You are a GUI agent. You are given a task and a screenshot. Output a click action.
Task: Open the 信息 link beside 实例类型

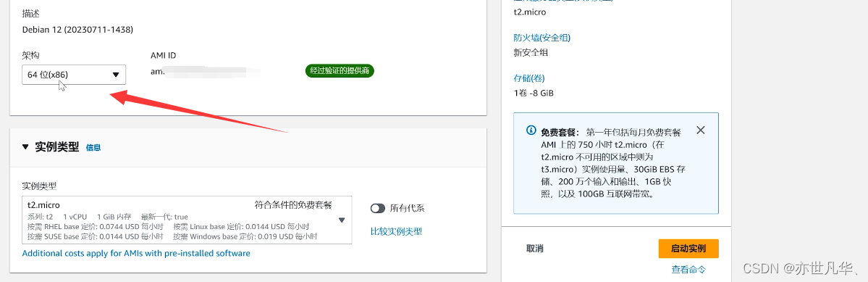(93, 148)
